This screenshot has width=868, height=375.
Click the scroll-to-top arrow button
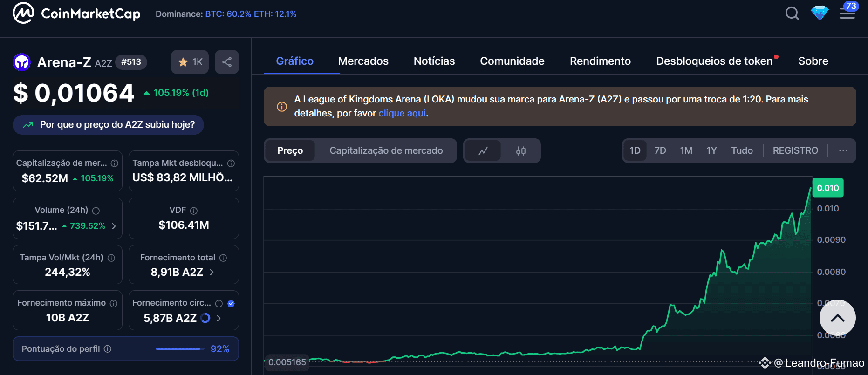click(838, 318)
